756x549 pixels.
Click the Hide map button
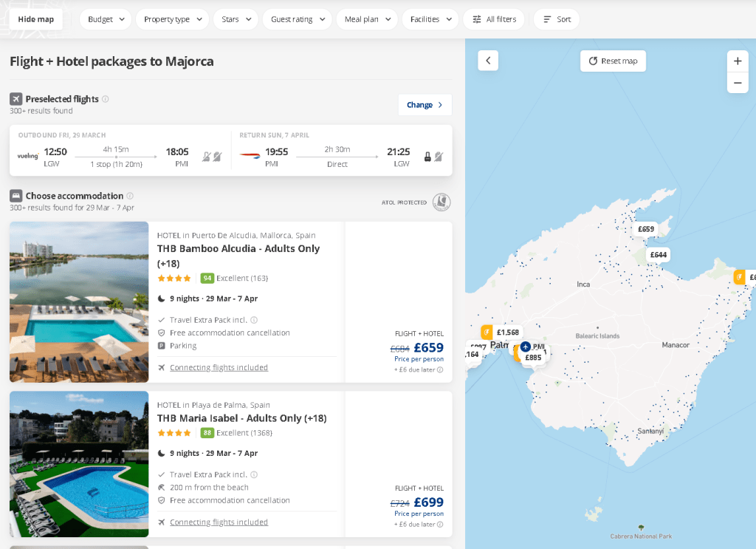[35, 19]
